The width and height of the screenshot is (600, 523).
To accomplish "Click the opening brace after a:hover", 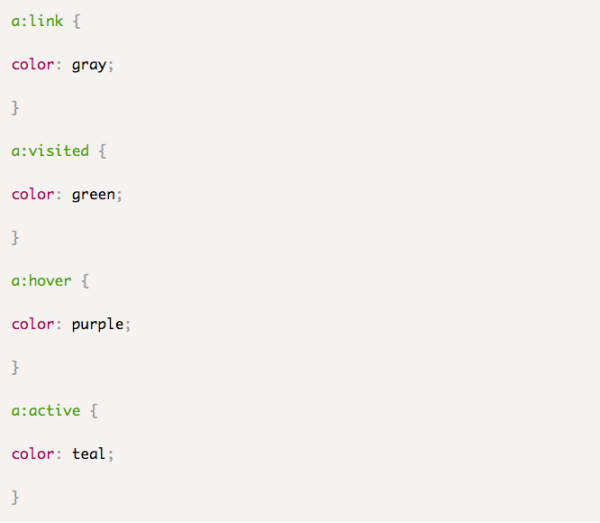I will (86, 280).
